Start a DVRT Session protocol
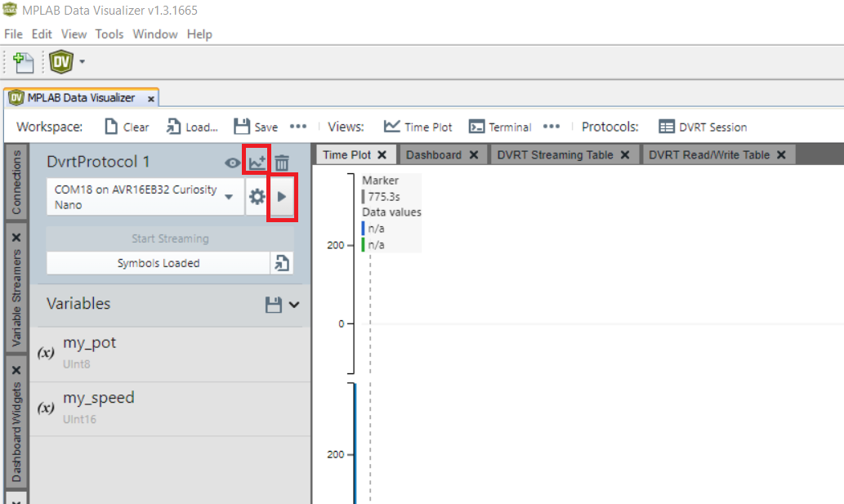The height and width of the screenshot is (504, 844). (x=703, y=127)
